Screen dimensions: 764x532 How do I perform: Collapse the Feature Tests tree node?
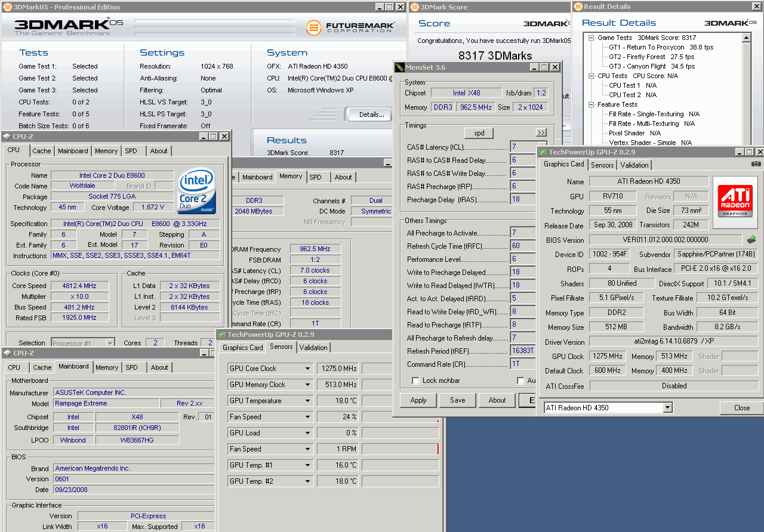(591, 104)
